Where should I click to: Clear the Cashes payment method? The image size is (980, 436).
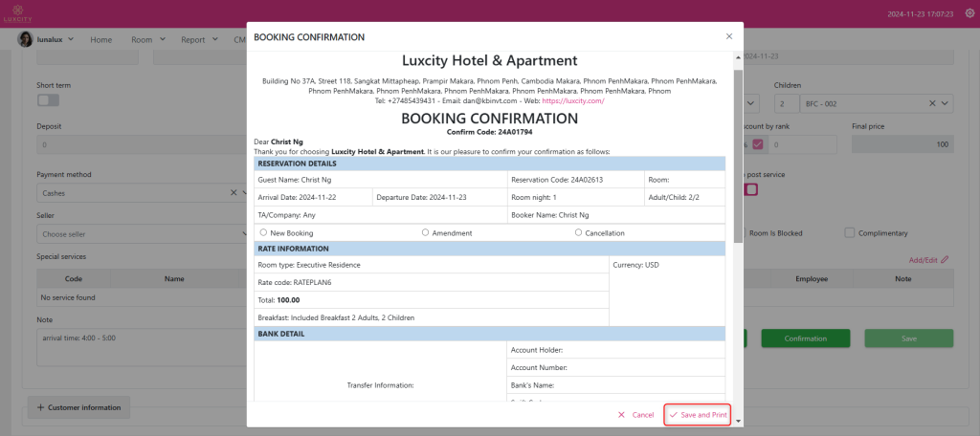click(x=233, y=192)
